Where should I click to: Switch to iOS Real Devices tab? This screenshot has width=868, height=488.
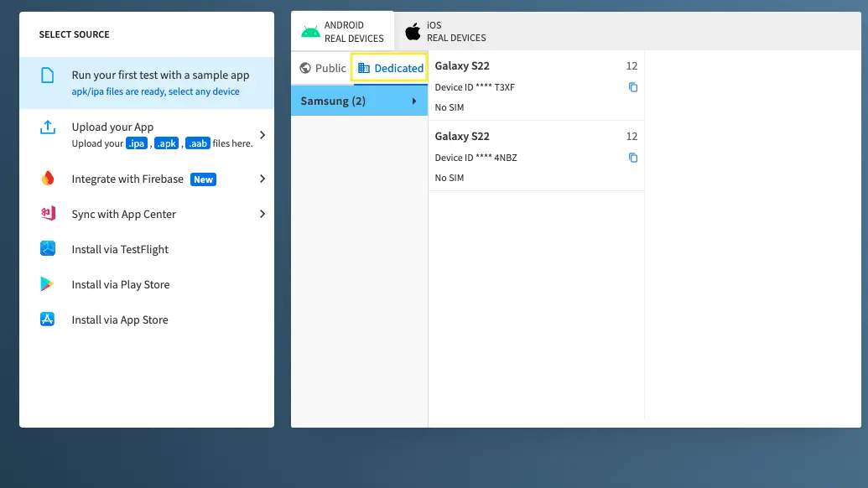point(445,32)
